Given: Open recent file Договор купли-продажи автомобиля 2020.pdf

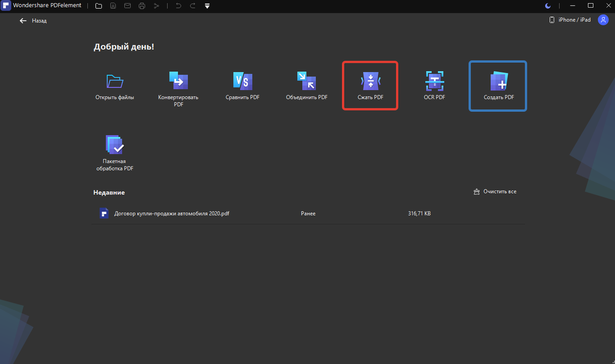Looking at the screenshot, I should coord(309,213).
